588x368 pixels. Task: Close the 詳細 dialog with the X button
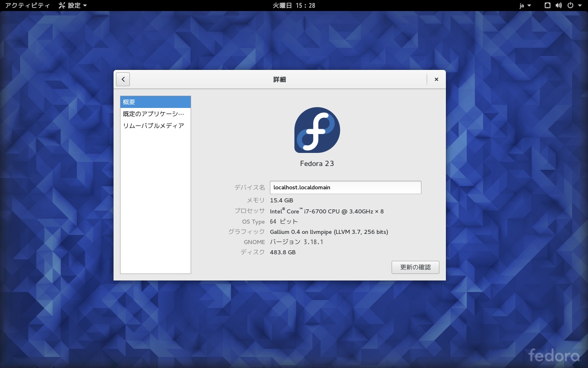tap(436, 79)
